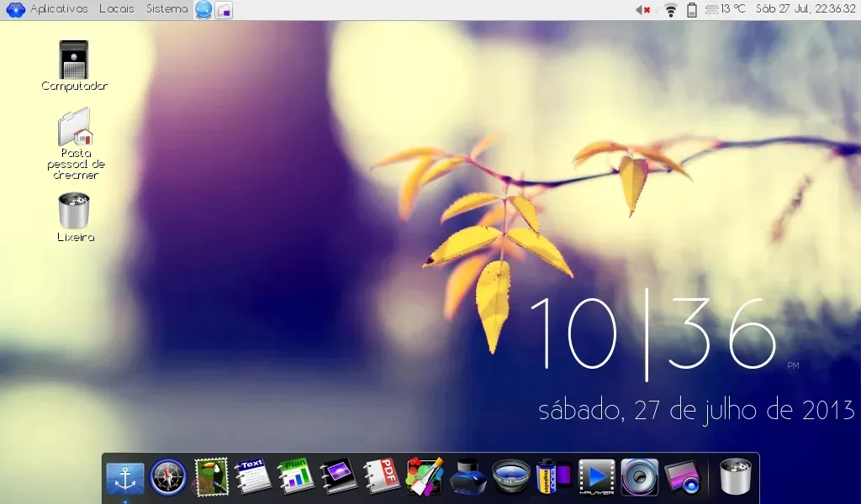
Task: Click the blue globe launcher in top panel
Action: click(203, 10)
